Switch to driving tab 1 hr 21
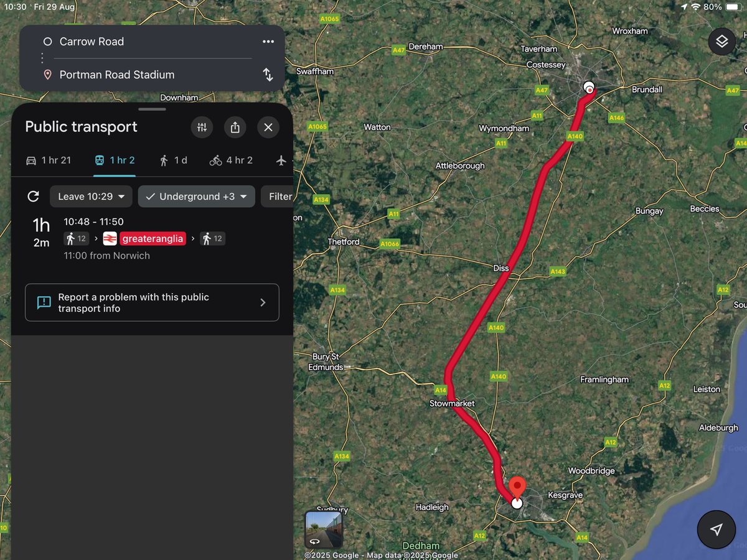This screenshot has height=560, width=747. pyautogui.click(x=48, y=161)
